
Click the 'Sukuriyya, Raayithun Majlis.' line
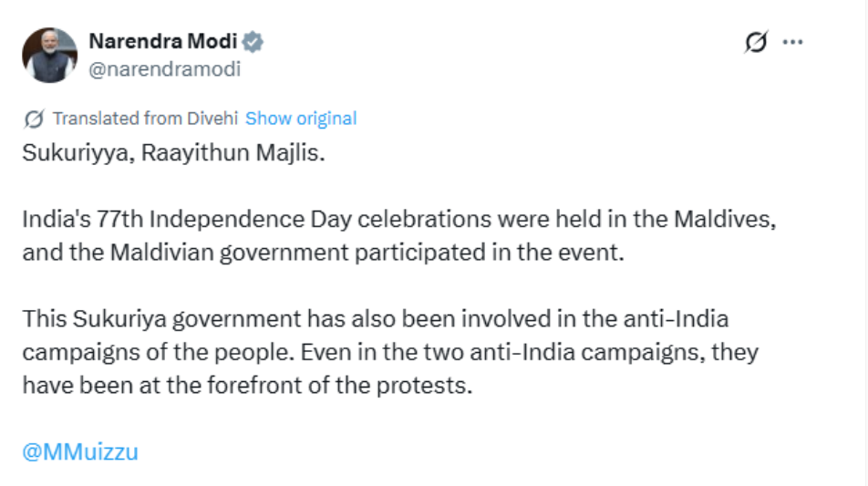[173, 153]
